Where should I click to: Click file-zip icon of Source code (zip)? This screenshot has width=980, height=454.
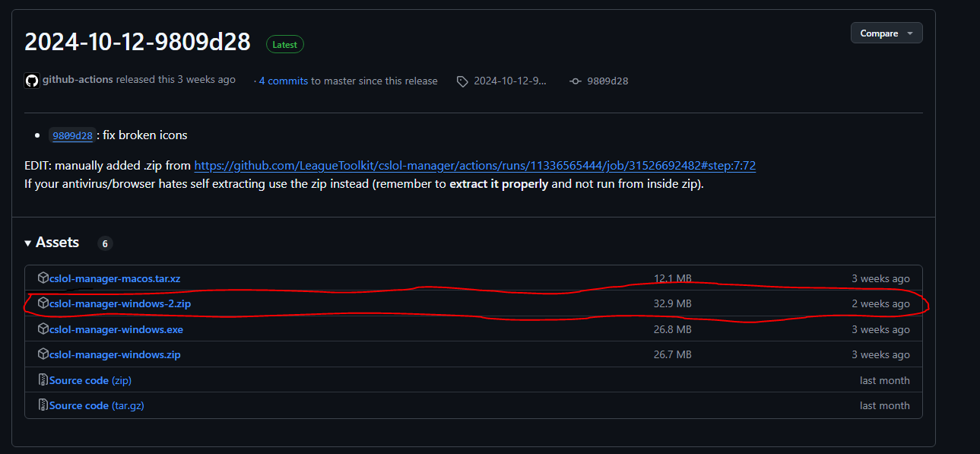pos(43,380)
